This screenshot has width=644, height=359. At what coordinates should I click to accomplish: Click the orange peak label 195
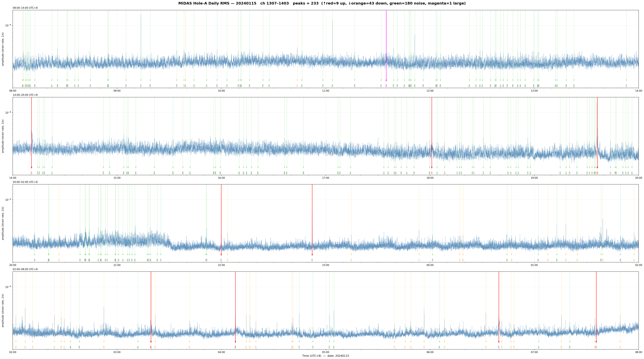[x=54, y=347]
